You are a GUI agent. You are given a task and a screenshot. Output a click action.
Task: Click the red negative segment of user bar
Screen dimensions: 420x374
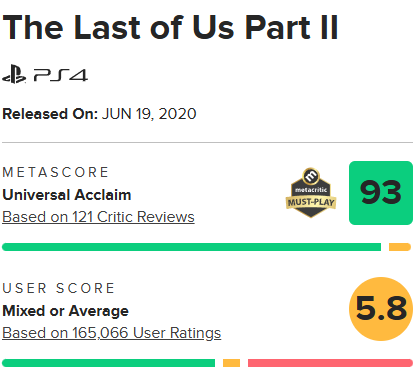(x=330, y=363)
